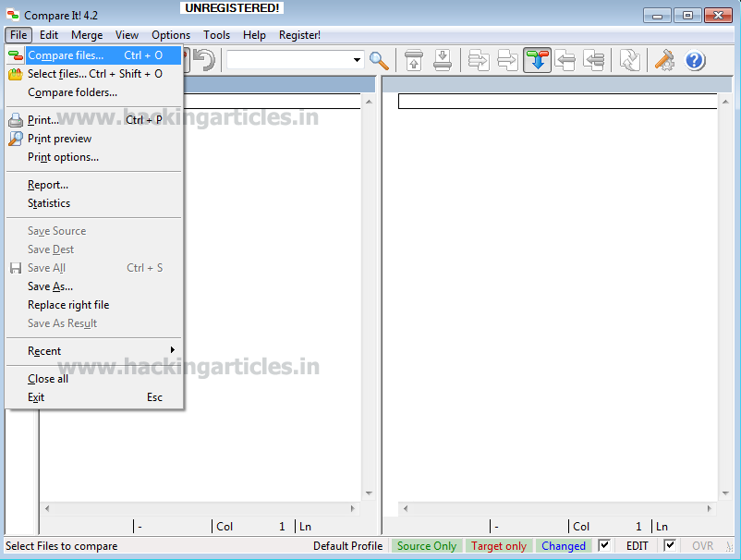Click the left pane horizontal scrollbar right arrow
Viewport: 741px width, 560px height.
coord(353,508)
